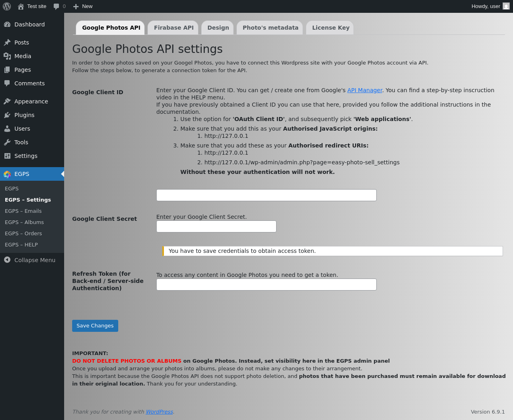Click the Settings sliders icon
The height and width of the screenshot is (420, 513).
click(7, 156)
